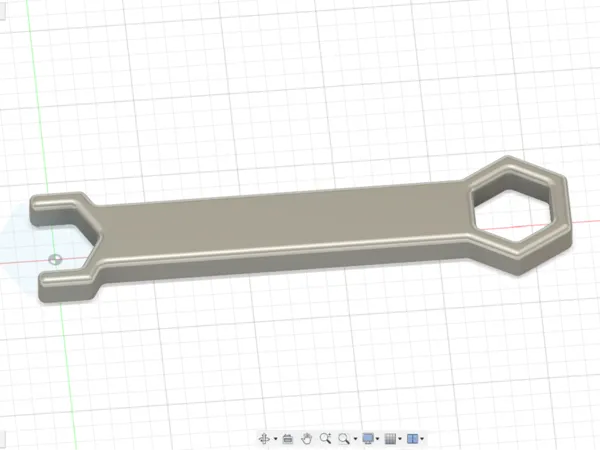Expand the Fit zoom dropdown arrow

(355, 439)
